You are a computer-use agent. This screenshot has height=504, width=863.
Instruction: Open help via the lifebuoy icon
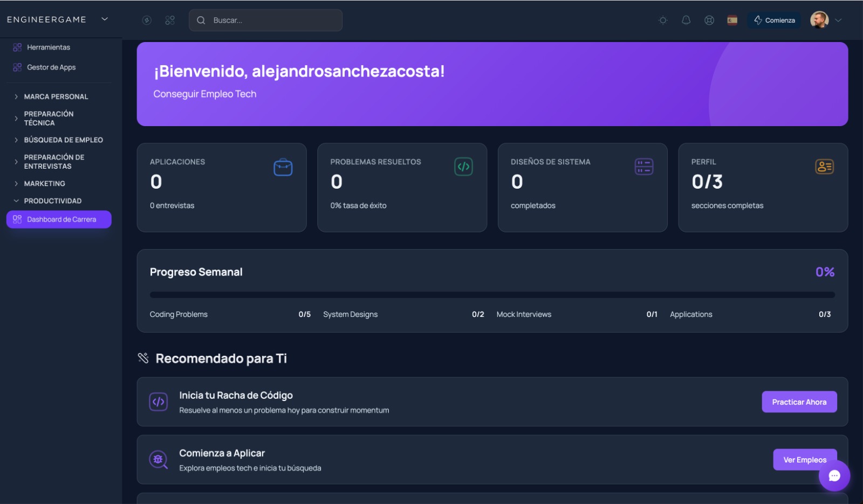(710, 20)
